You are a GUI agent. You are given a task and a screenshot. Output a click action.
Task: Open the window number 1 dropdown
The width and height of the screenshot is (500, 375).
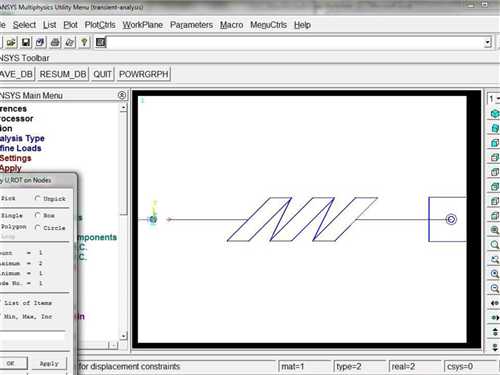coord(494,99)
